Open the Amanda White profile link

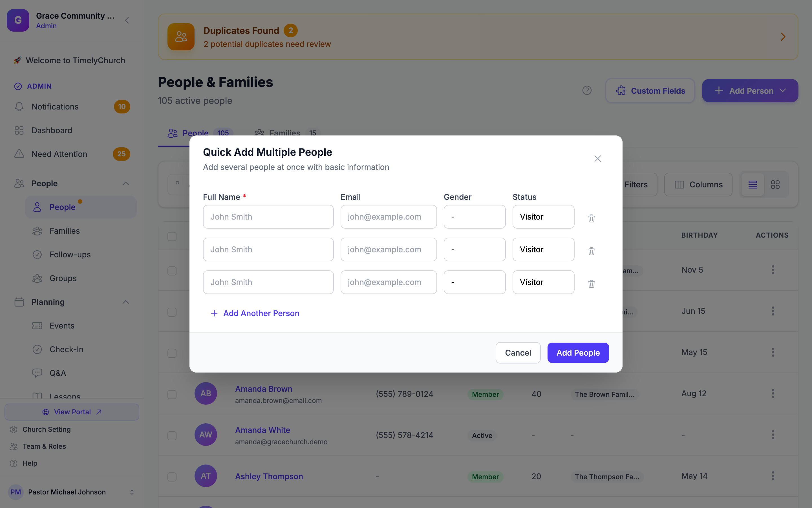[x=262, y=430]
